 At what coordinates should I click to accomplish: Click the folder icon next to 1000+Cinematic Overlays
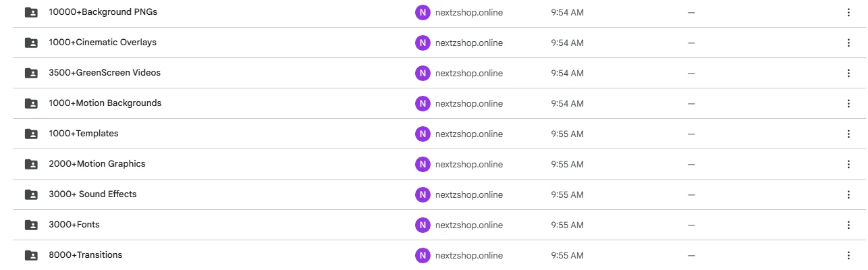click(31, 43)
